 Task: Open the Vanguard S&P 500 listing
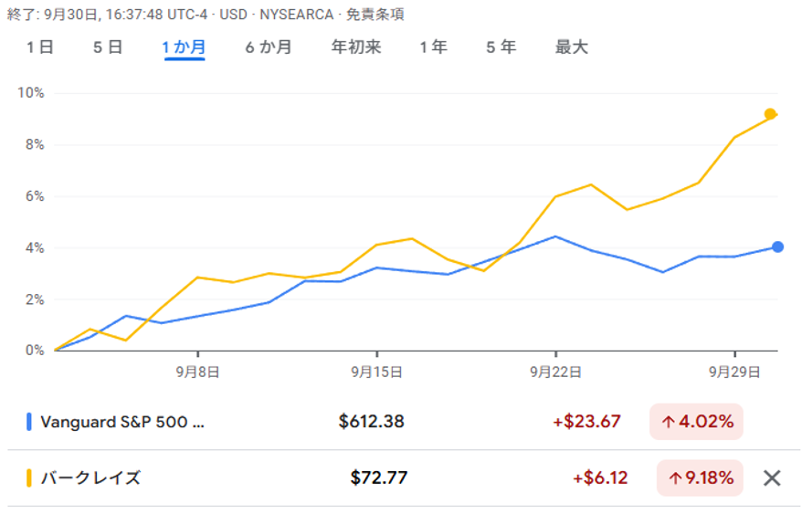click(122, 422)
